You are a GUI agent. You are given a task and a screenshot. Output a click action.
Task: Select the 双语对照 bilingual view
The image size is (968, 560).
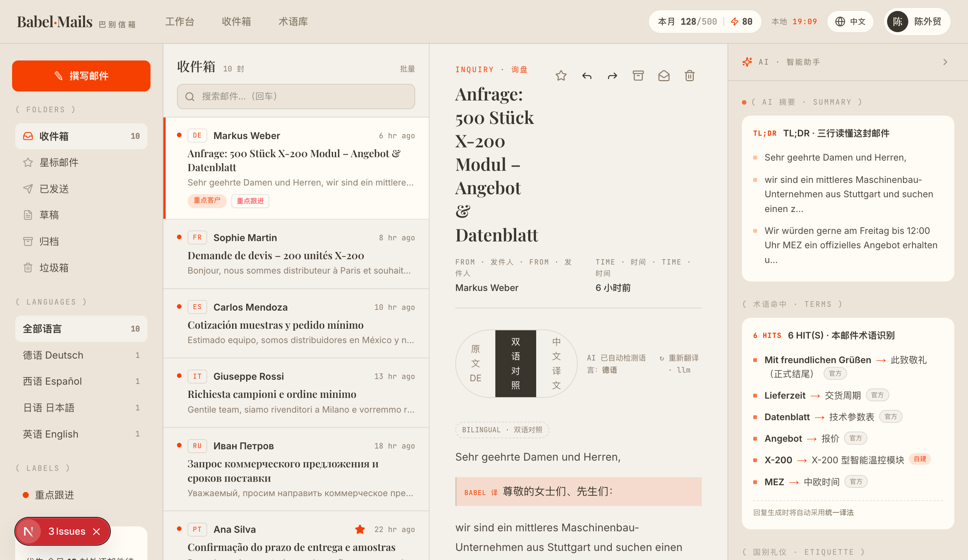tap(515, 364)
